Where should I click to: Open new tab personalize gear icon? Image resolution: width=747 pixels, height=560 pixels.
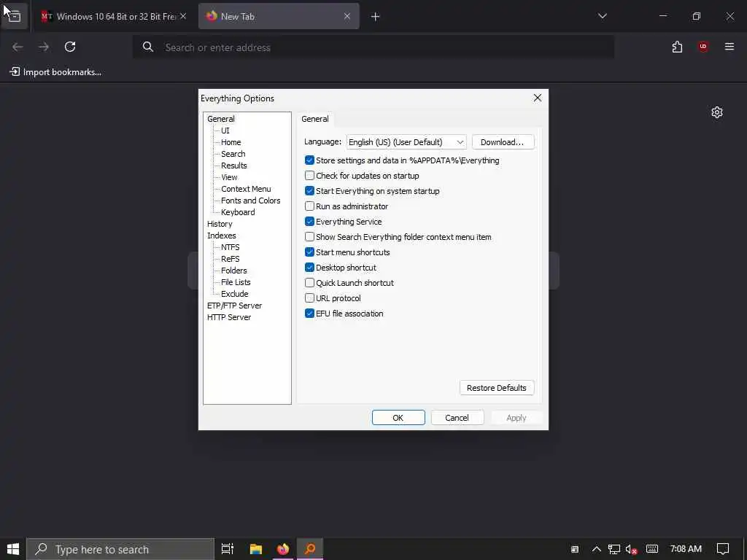[x=717, y=112]
